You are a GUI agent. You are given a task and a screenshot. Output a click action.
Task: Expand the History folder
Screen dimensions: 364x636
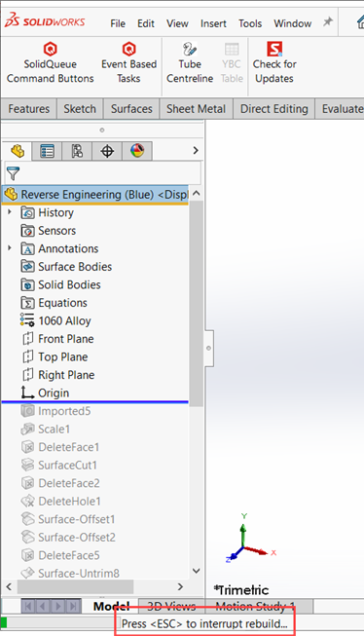10,211
